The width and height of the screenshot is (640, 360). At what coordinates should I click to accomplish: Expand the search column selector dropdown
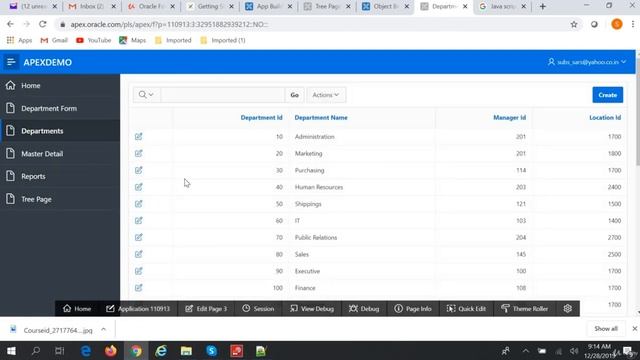click(x=146, y=95)
